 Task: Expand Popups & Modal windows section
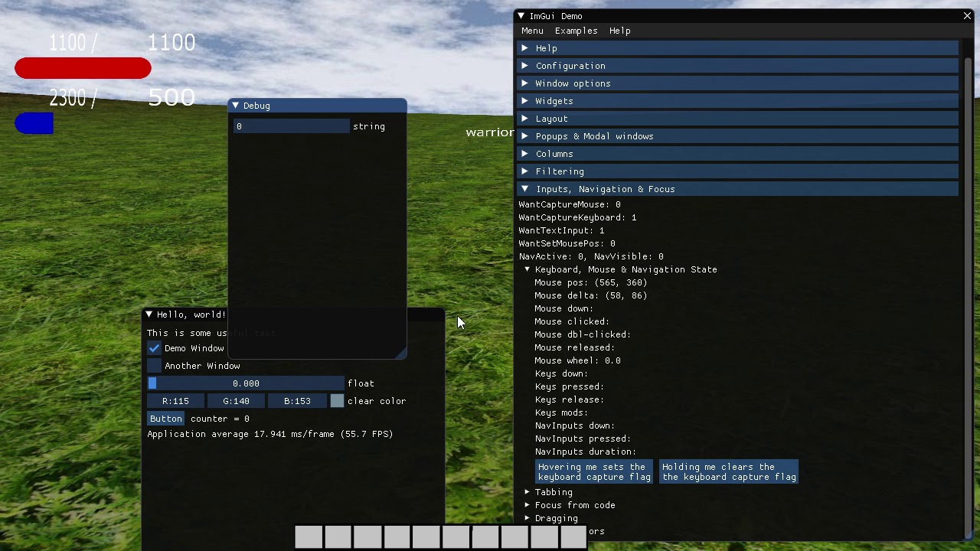pos(738,136)
